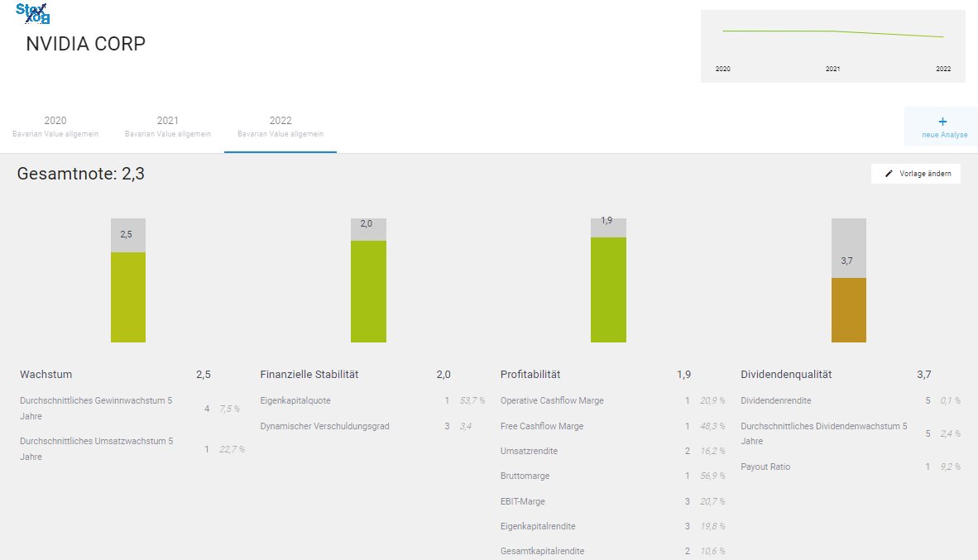Click the 7,5 % Gewinnwachstum value
Image resolution: width=978 pixels, height=560 pixels.
point(229,409)
